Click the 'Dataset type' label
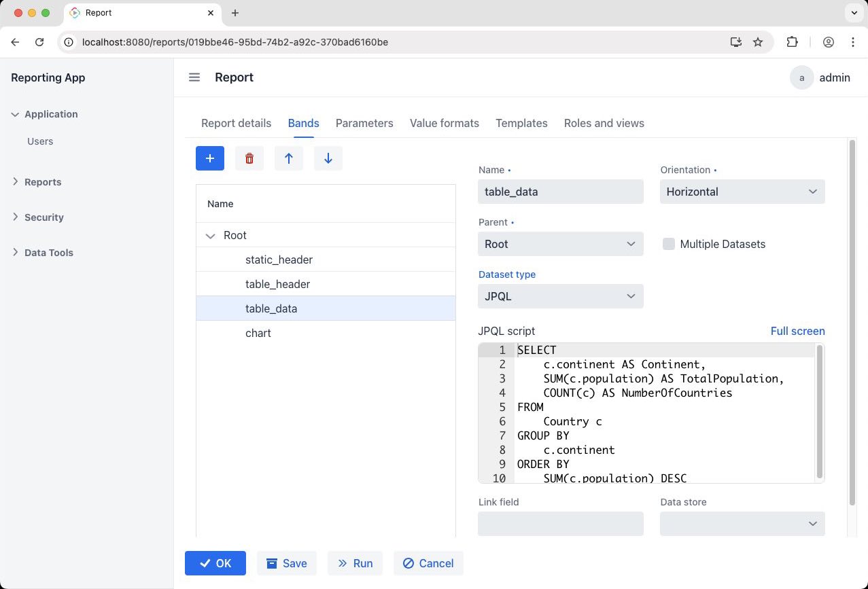868x589 pixels. coord(507,274)
